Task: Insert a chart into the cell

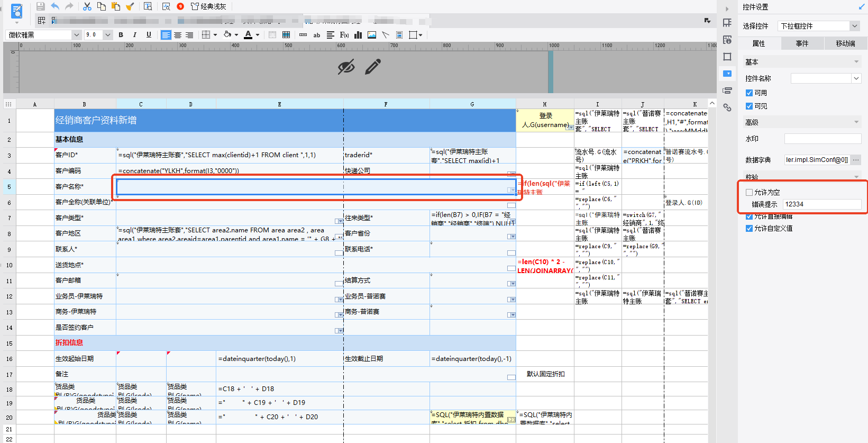Action: [358, 35]
